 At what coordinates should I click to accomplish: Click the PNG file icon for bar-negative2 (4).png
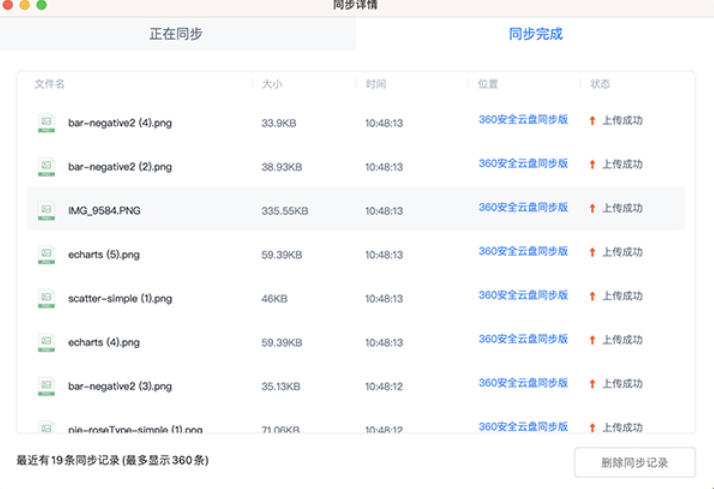[46, 123]
